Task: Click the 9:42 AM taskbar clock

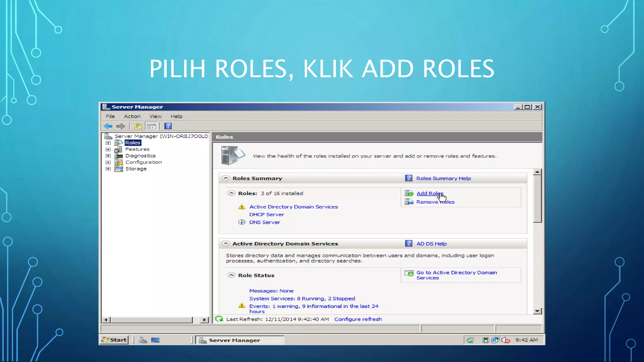Action: (527, 340)
